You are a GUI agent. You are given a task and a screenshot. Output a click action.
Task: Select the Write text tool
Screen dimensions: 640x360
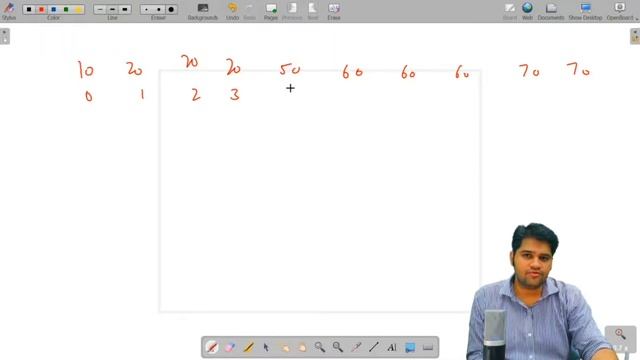coord(392,347)
